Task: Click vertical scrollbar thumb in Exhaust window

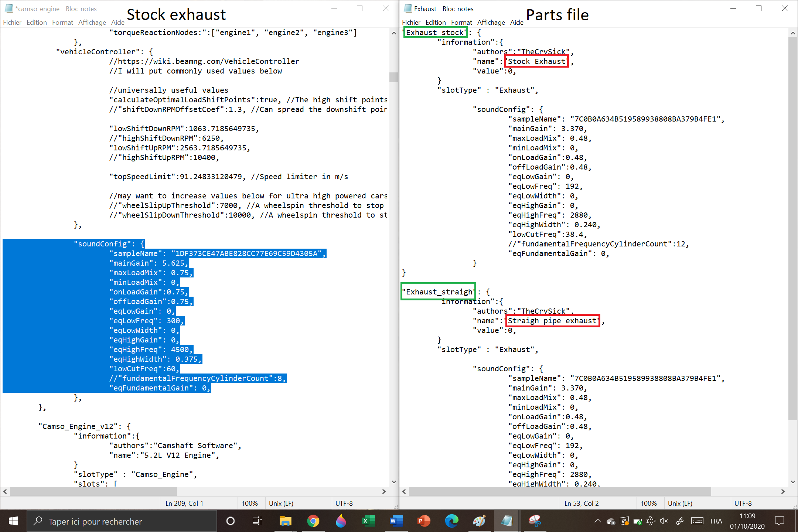Action: point(793,228)
